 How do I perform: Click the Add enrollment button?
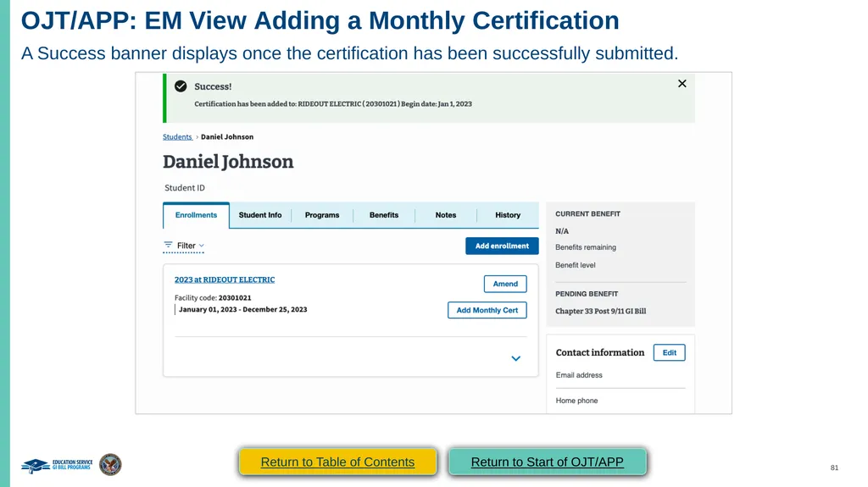(x=502, y=246)
